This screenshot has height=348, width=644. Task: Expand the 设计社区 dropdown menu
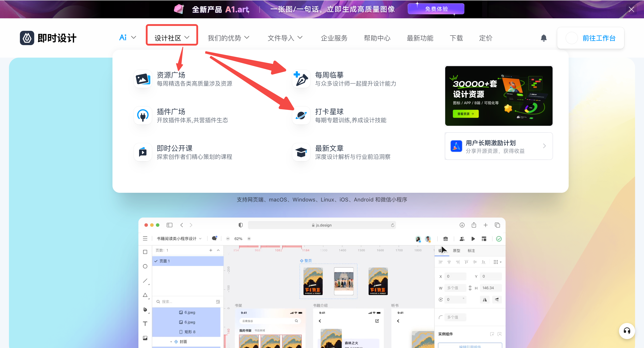point(172,38)
